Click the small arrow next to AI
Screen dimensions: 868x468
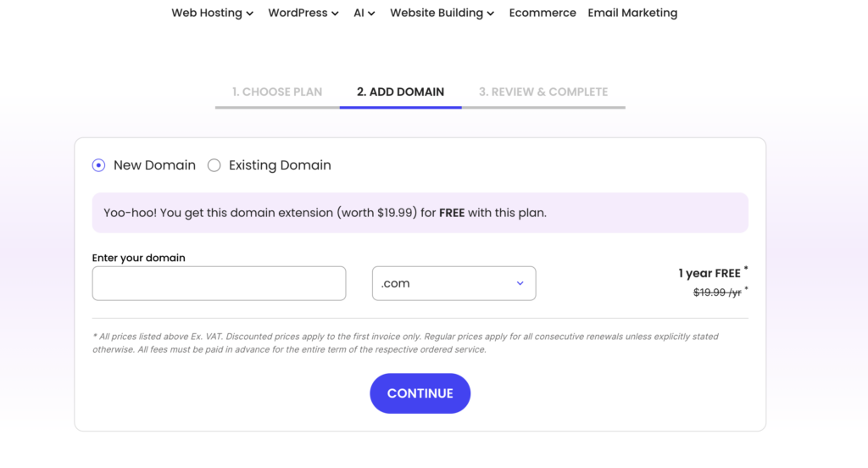[371, 14]
